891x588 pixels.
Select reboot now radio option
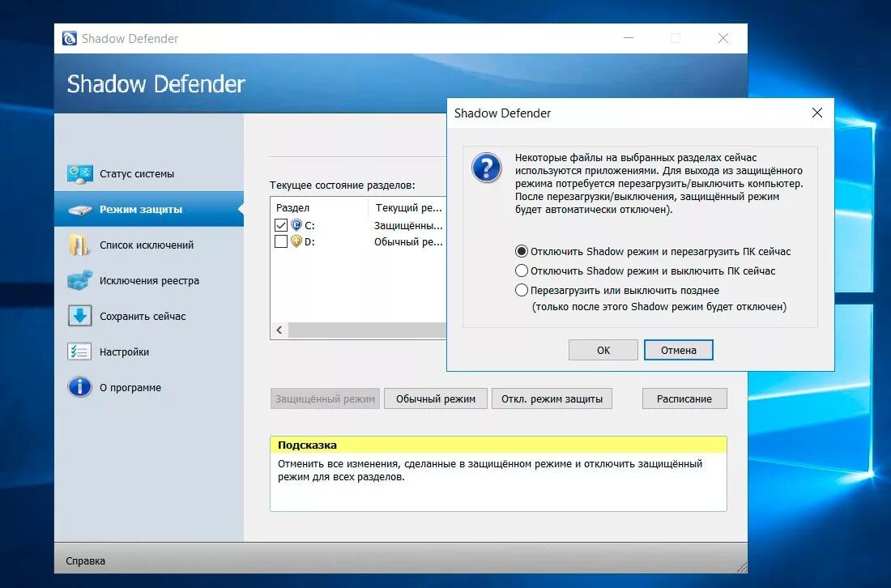(522, 251)
